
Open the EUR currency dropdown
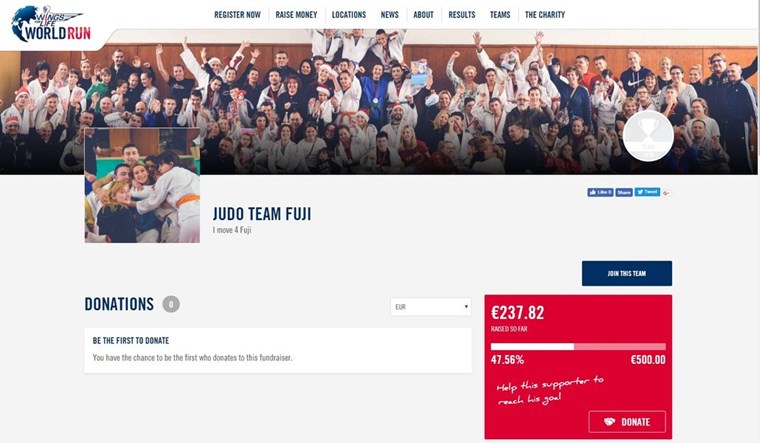pyautogui.click(x=431, y=307)
